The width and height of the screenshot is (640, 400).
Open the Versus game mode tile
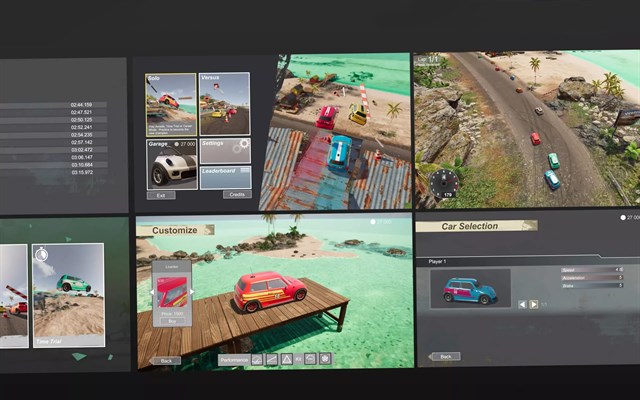pos(224,104)
